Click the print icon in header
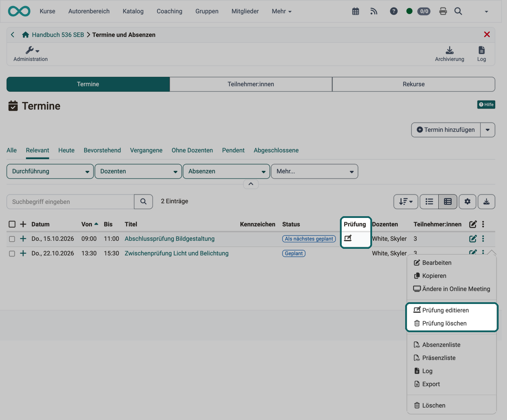 443,11
